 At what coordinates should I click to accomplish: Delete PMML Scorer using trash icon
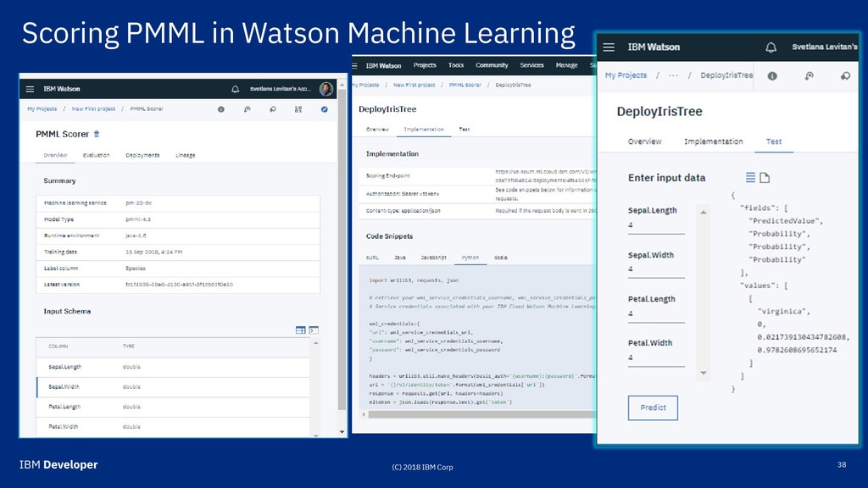coord(97,134)
